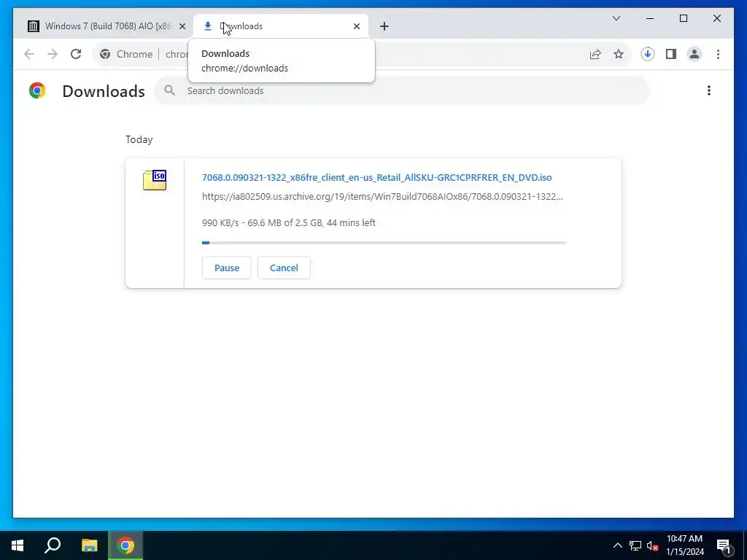This screenshot has height=560, width=747.
Task: Click the share page icon in address bar
Action: tap(595, 54)
